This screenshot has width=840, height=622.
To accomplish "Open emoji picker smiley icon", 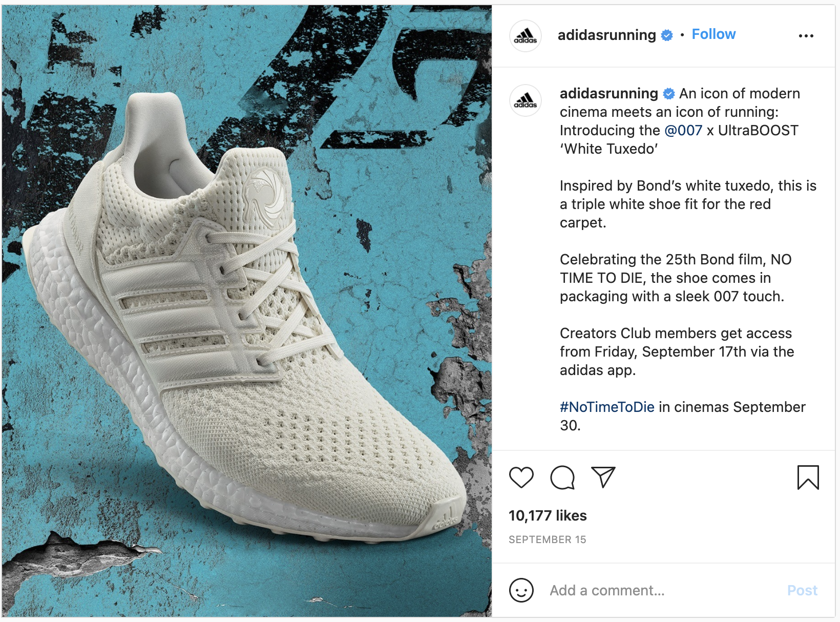I will (x=521, y=590).
